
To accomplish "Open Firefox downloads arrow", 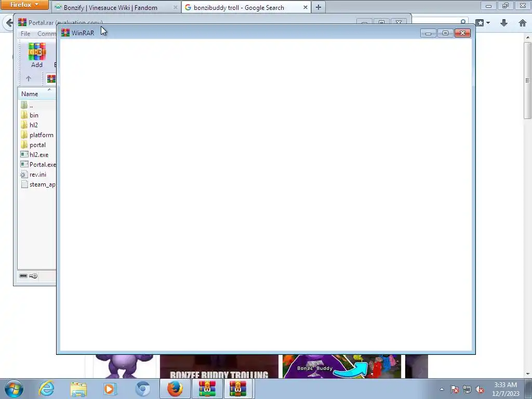I will coord(504,23).
